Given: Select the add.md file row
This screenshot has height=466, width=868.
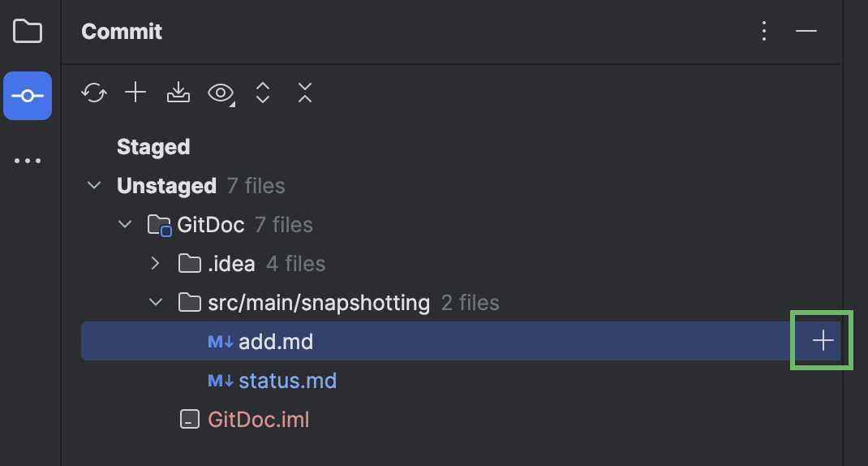Looking at the screenshot, I should coord(276,342).
